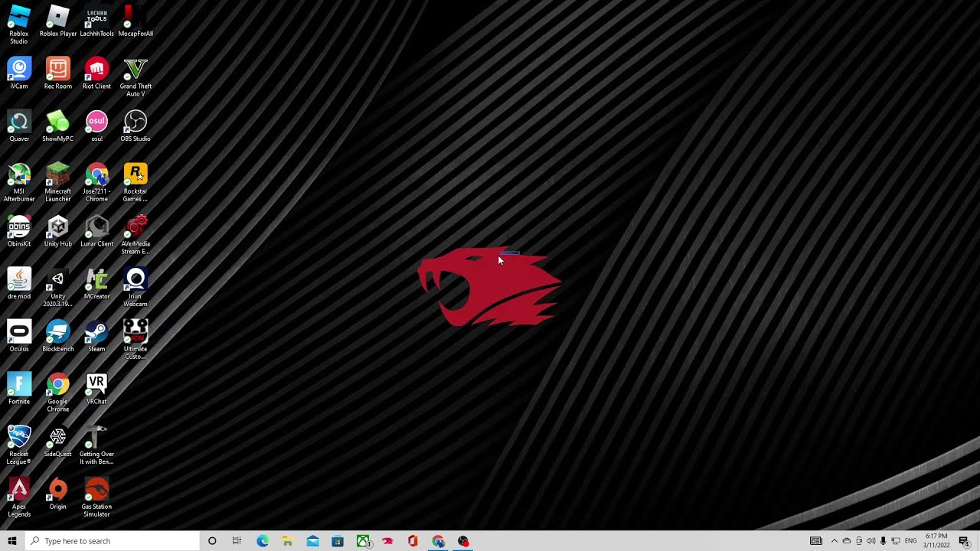Image resolution: width=980 pixels, height=551 pixels.
Task: Select the OBS Studio desktop icon
Action: click(136, 126)
